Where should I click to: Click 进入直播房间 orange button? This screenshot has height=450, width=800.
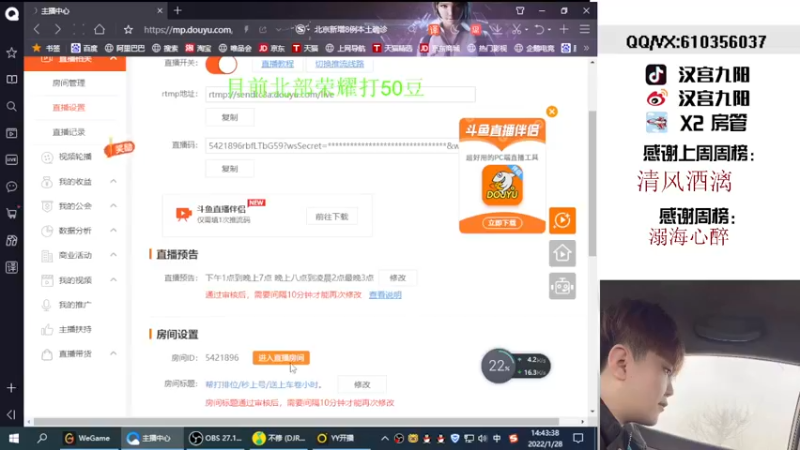[281, 358]
